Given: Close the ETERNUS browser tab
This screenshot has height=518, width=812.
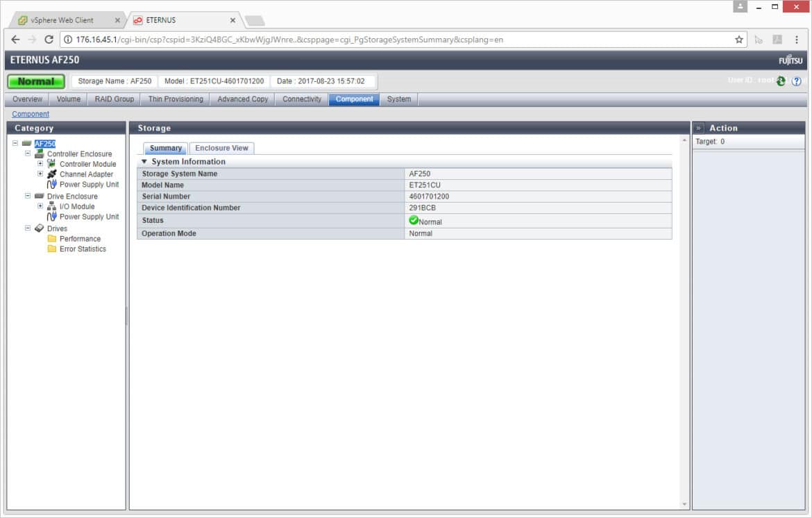Looking at the screenshot, I should [232, 20].
